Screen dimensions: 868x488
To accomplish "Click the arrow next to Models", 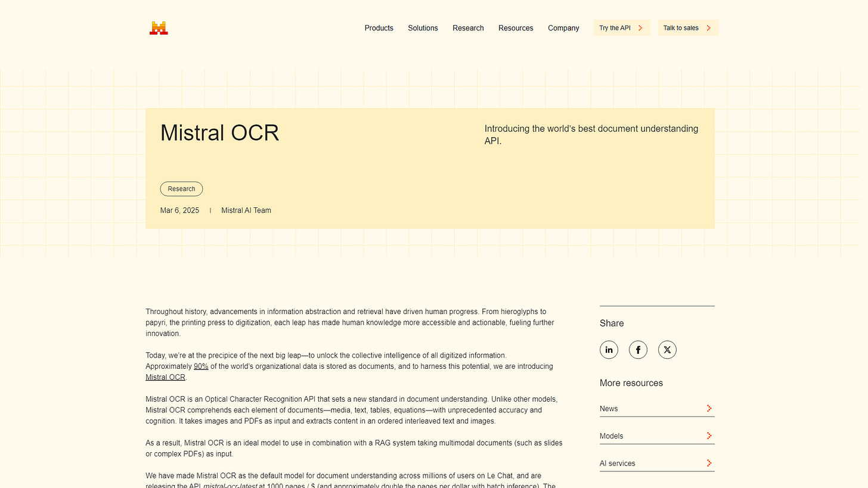I will coord(709,436).
